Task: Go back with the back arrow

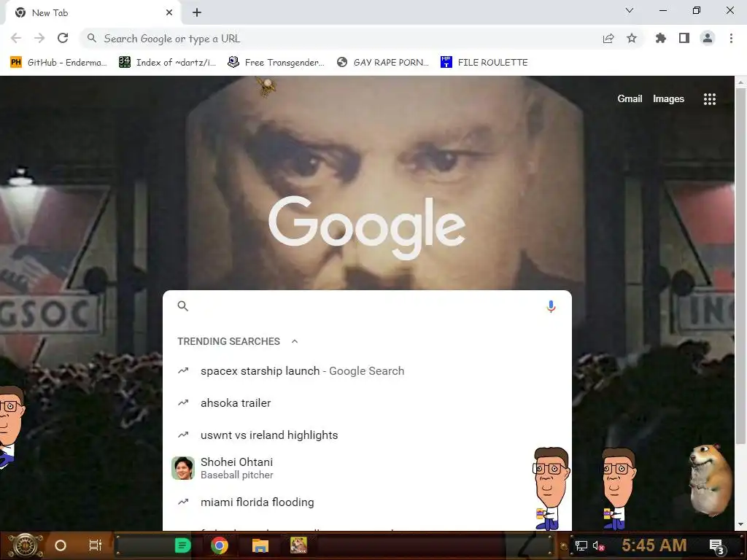Action: point(16,38)
